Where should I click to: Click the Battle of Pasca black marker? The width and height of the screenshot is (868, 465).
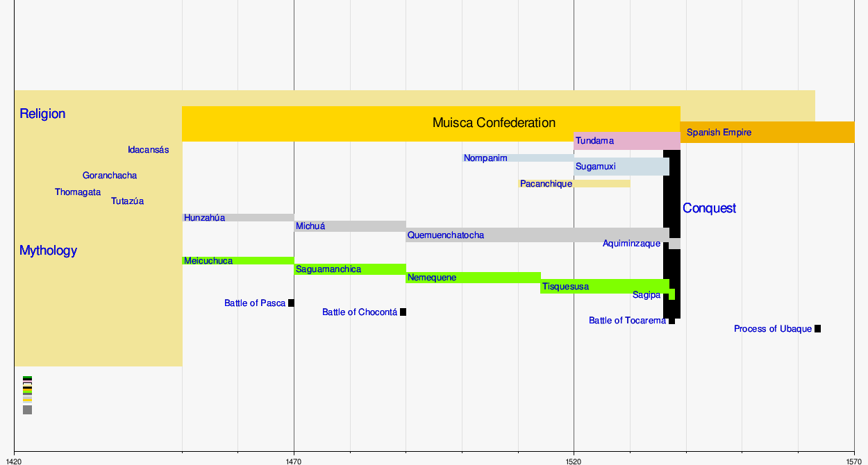pyautogui.click(x=291, y=303)
